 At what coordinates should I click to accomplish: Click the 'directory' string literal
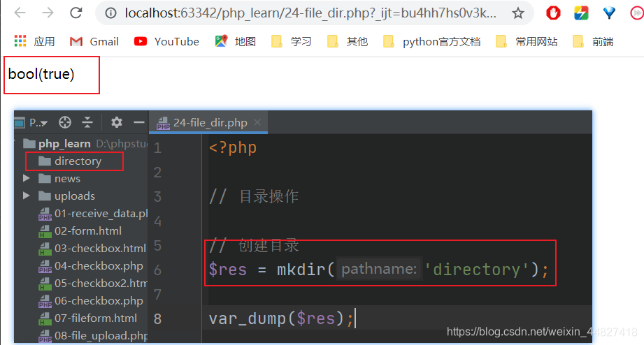click(x=476, y=270)
